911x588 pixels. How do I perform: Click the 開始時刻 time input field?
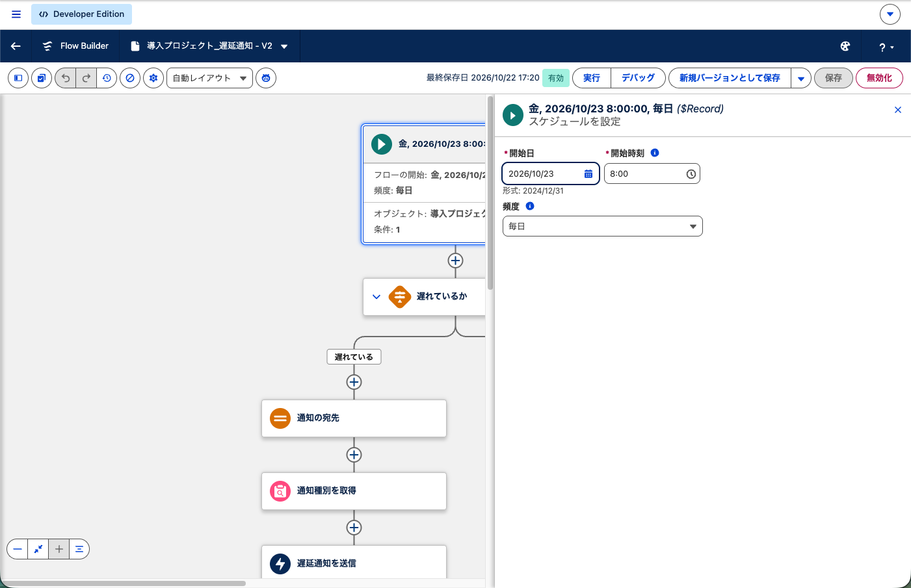pos(652,173)
